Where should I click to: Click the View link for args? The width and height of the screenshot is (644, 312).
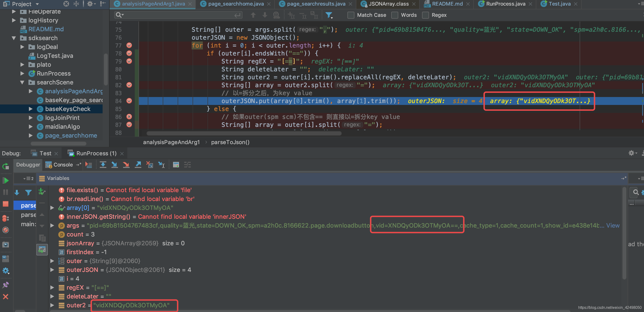click(x=613, y=225)
